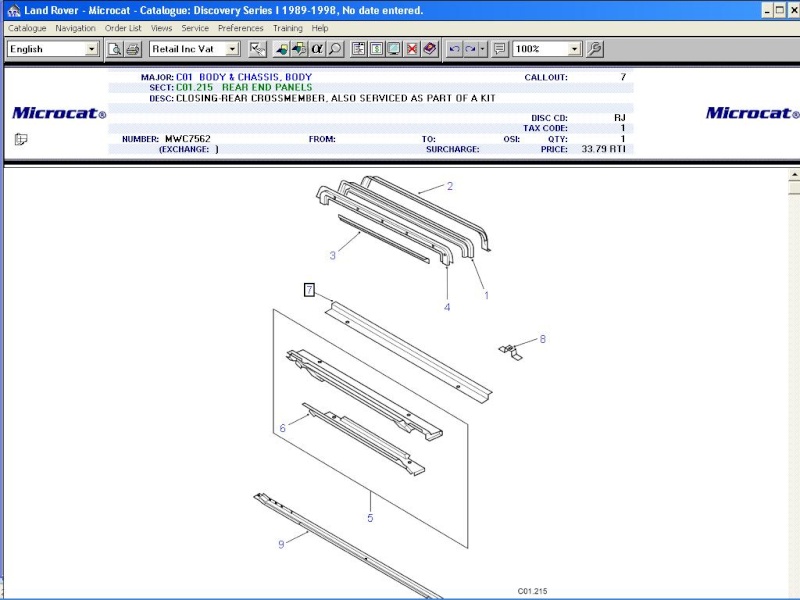Click the purple book icon
The height and width of the screenshot is (600, 800).
[x=430, y=49]
